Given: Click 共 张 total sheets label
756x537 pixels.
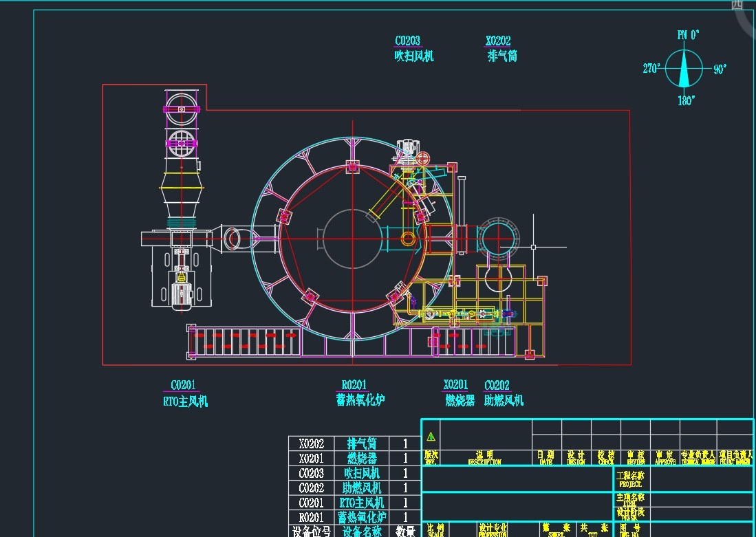Looking at the screenshot, I should [594, 530].
